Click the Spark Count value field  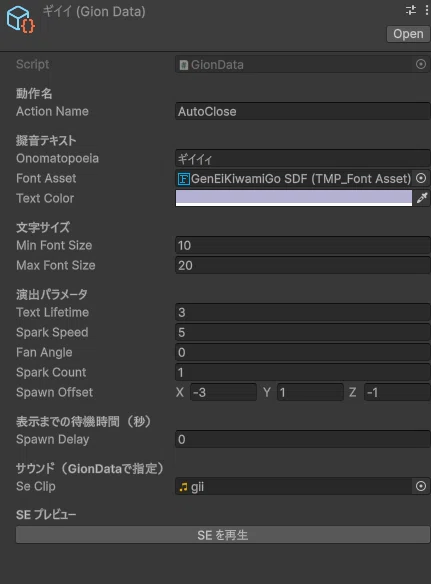303,372
